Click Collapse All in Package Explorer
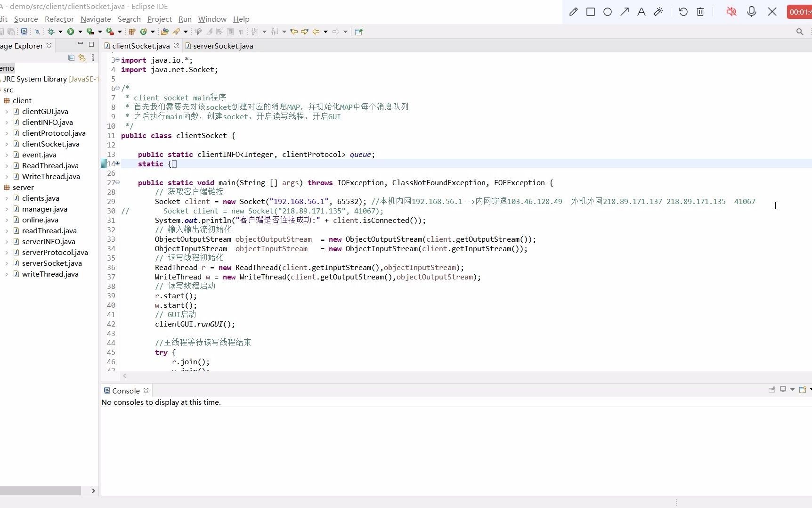Viewport: 812px width, 508px height. tap(71, 57)
